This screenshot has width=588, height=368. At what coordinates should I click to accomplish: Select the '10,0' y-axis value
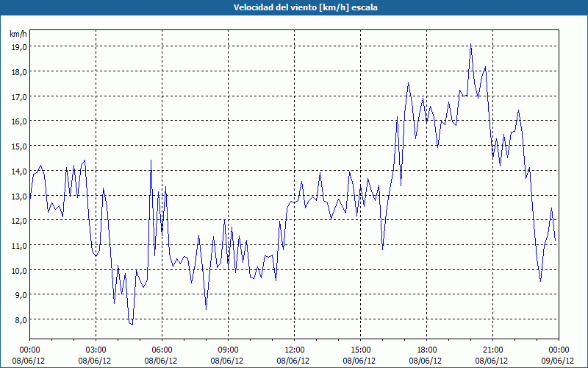tap(19, 270)
